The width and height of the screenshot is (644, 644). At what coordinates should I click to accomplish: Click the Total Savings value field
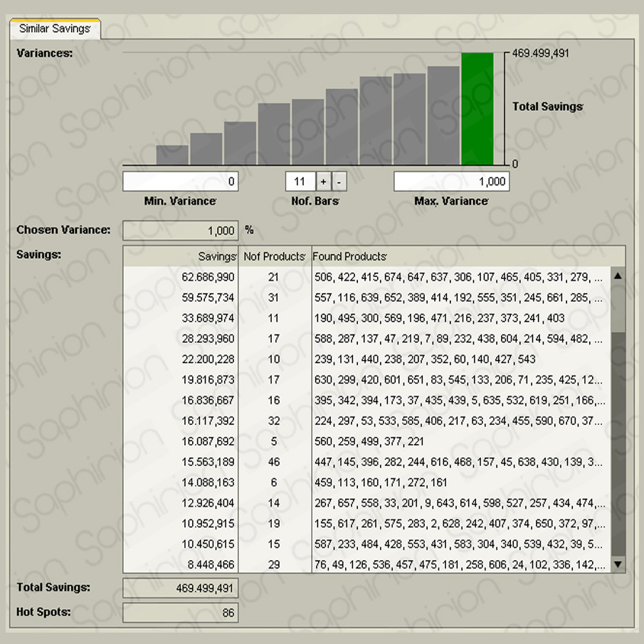click(x=180, y=588)
